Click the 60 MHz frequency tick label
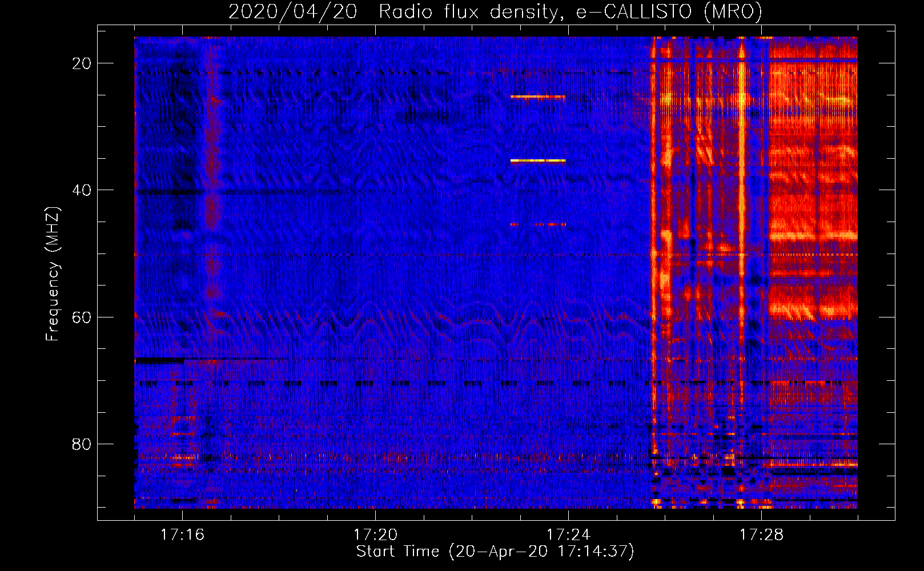Image resolution: width=924 pixels, height=571 pixels. coord(82,317)
